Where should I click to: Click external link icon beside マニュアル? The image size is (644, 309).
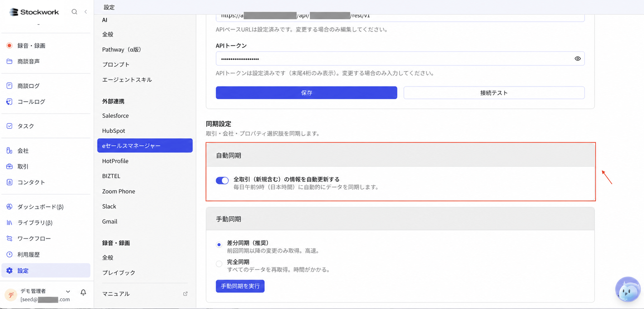[x=185, y=294]
